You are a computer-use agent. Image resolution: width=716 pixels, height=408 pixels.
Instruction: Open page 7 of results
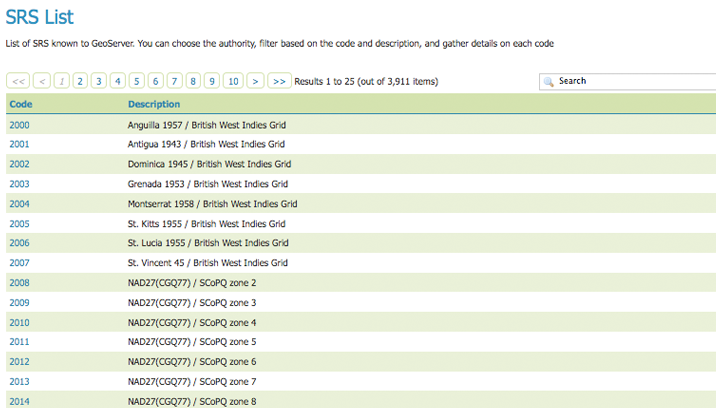point(175,81)
